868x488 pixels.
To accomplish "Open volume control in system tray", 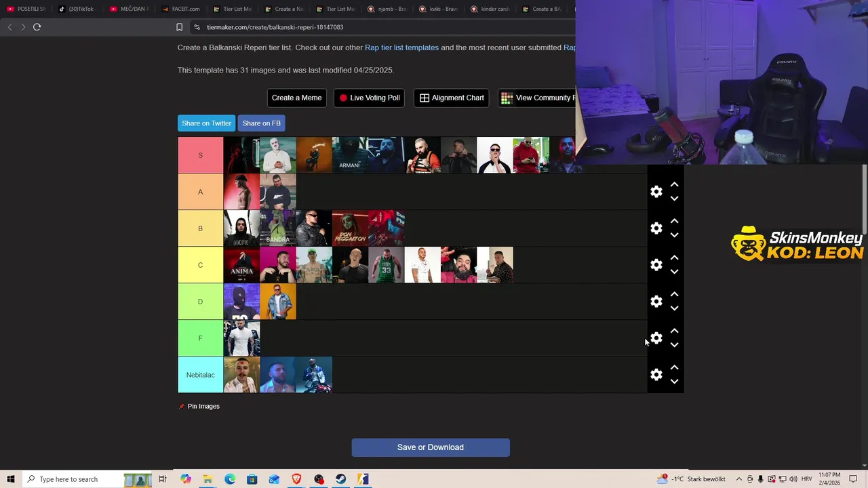I will click(793, 479).
